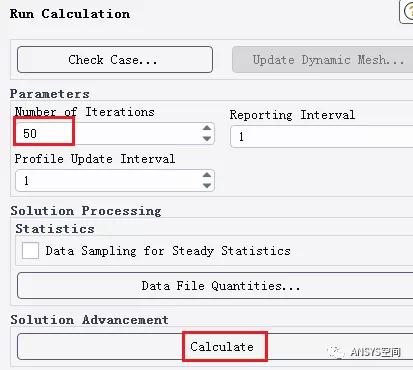Click the Run Calculation panel title
The height and width of the screenshot is (370, 413).
70,14
